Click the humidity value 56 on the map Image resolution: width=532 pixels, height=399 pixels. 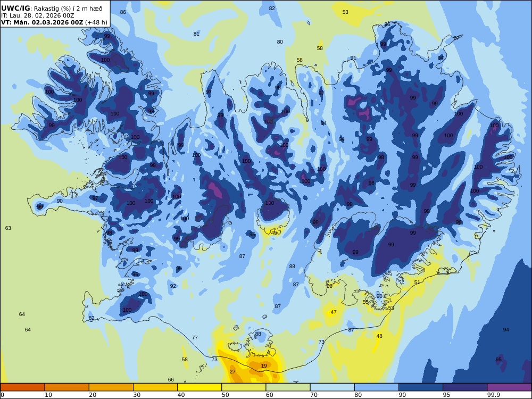[x=329, y=286]
